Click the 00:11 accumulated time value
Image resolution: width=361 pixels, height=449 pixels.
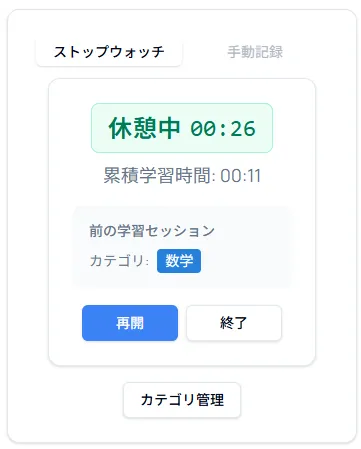[x=241, y=176]
